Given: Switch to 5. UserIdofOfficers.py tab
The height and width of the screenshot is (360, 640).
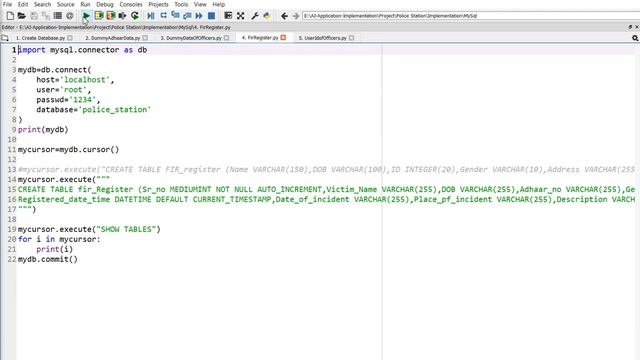Looking at the screenshot, I should [x=322, y=38].
